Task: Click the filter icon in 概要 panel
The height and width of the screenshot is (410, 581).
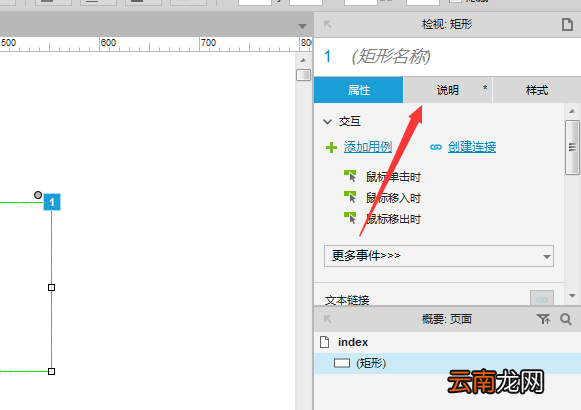Action: [543, 319]
